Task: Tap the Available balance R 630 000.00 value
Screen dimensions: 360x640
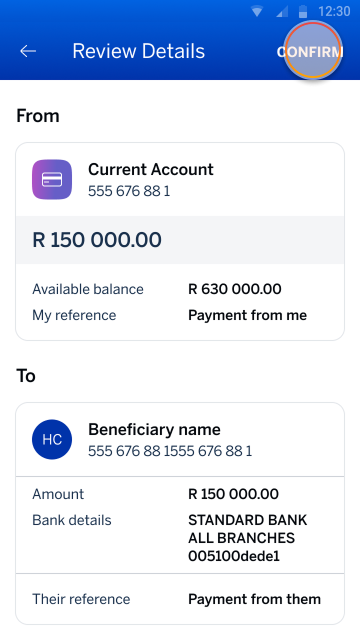Action: (x=235, y=289)
